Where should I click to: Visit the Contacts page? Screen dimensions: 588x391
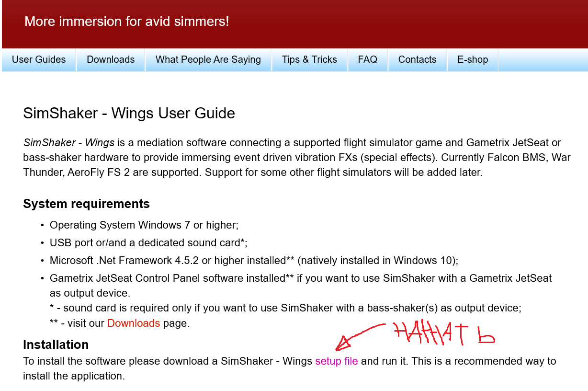point(417,60)
